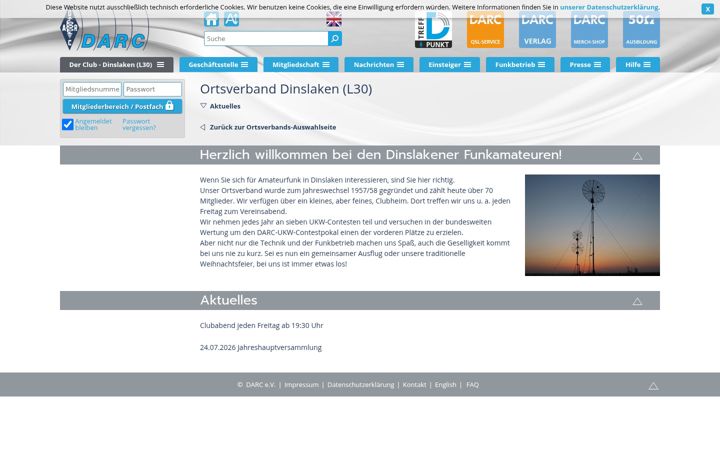Click the DARC logo

coord(104,32)
